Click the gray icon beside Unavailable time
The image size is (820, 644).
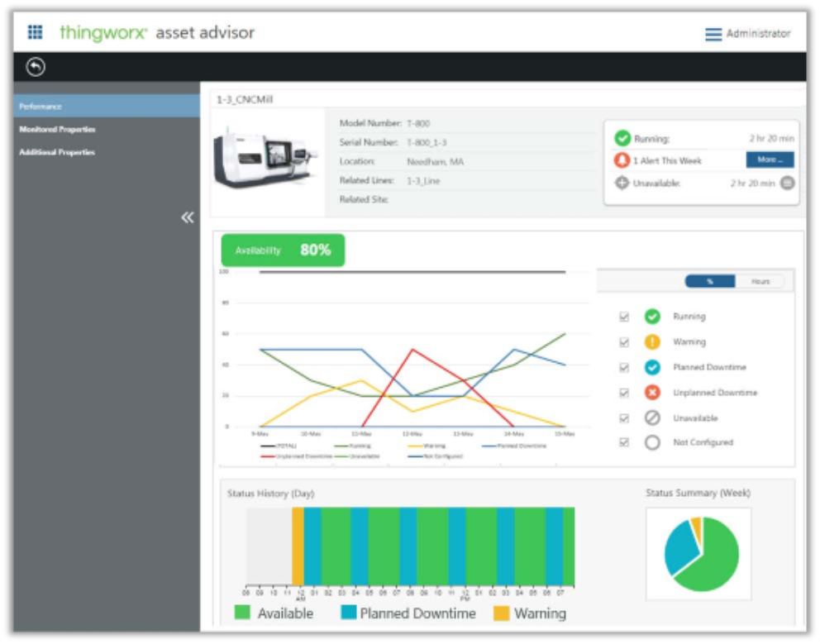[787, 183]
